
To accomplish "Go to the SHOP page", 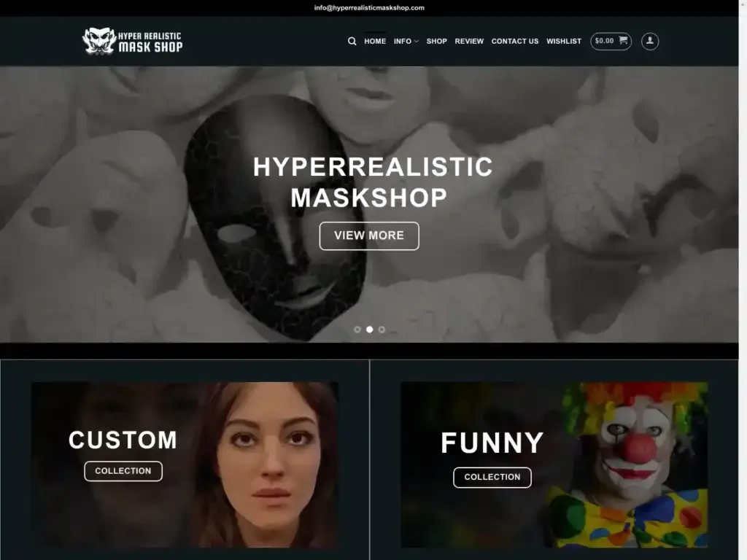I will coord(437,41).
